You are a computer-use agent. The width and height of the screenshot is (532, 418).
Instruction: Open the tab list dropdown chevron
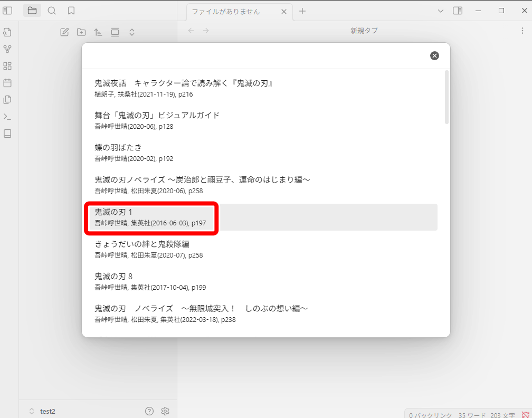440,11
